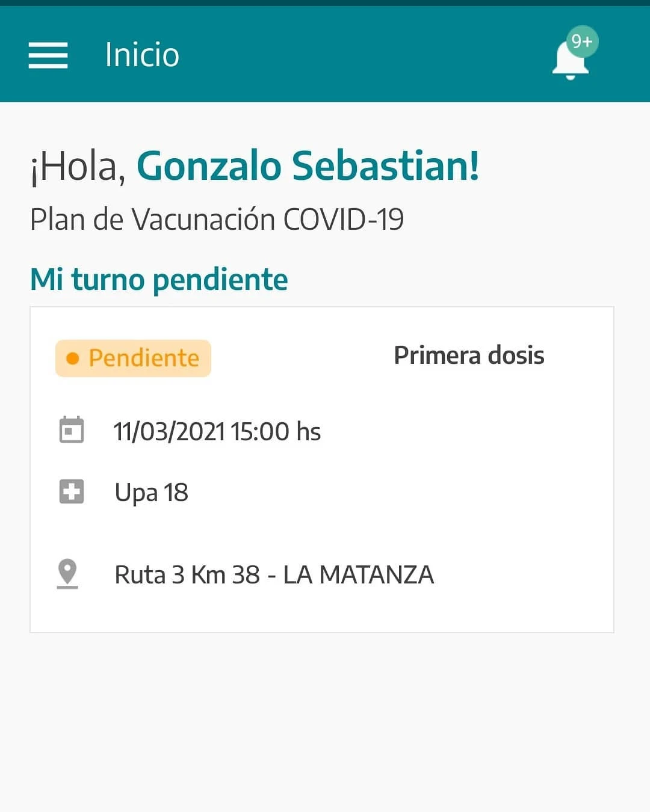Tap the Inicio header title

click(142, 55)
